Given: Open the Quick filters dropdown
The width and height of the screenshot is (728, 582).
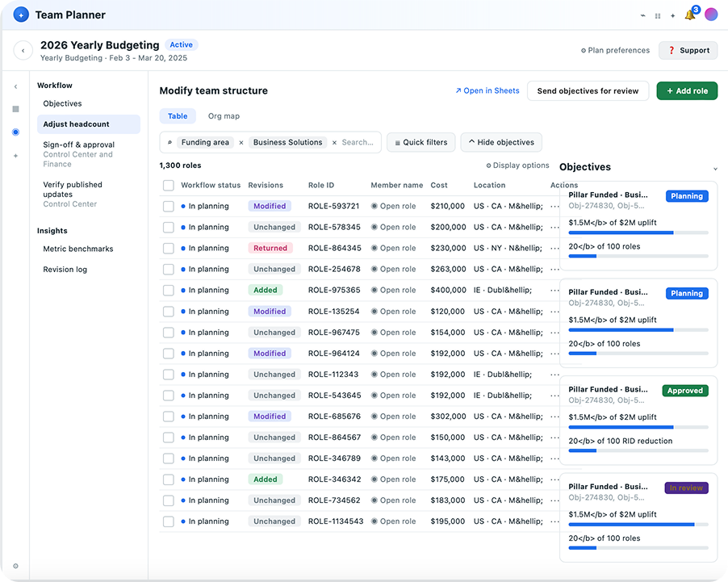Looking at the screenshot, I should point(421,143).
